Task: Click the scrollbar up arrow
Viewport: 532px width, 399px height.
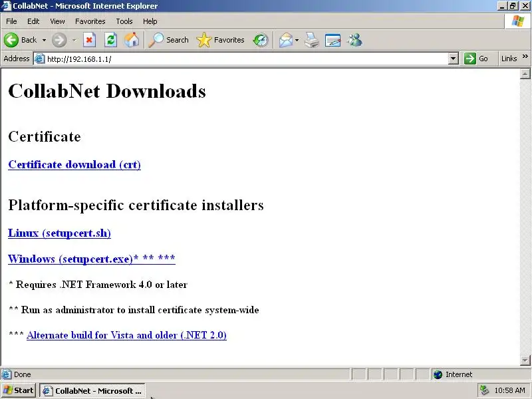Action: click(525, 74)
